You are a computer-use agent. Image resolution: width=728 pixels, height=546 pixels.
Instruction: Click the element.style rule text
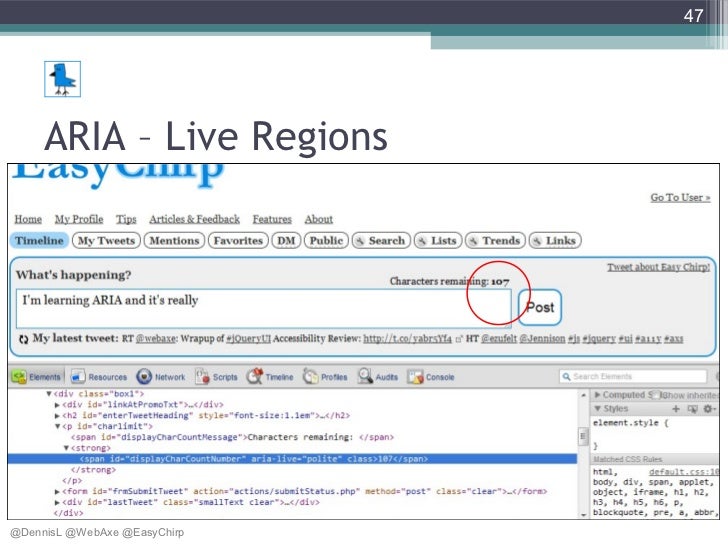tap(630, 423)
